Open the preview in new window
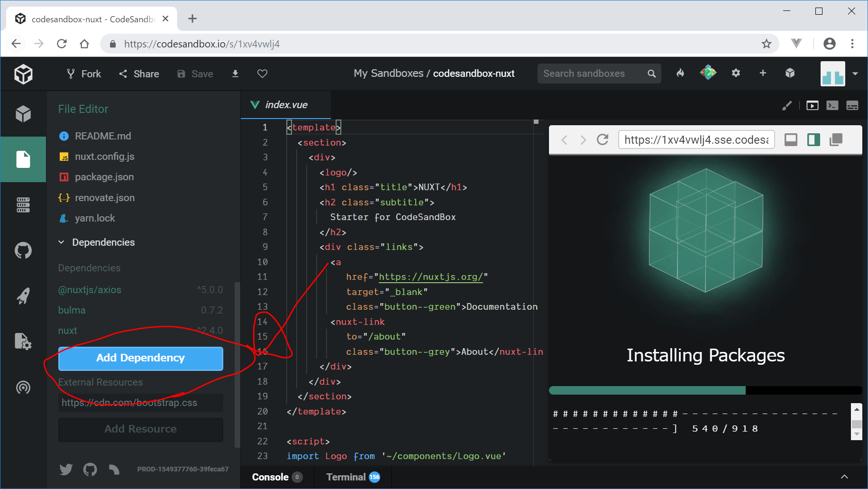The width and height of the screenshot is (868, 489). [836, 140]
